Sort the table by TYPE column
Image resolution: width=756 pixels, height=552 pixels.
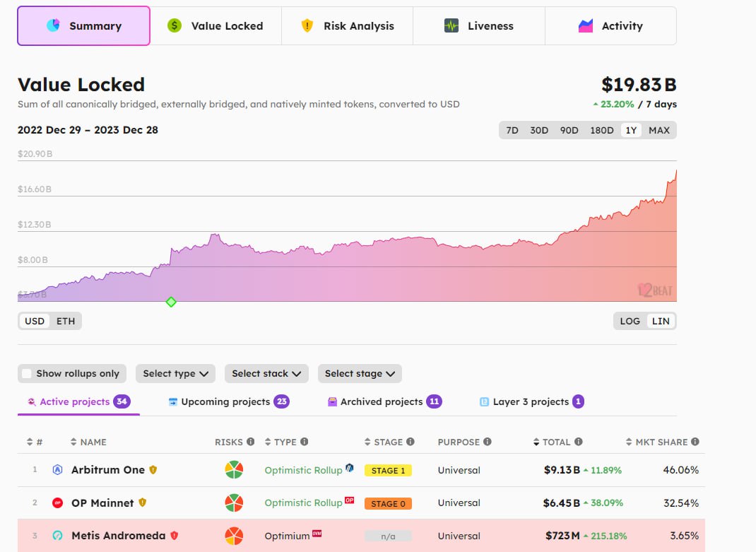[x=280, y=442]
